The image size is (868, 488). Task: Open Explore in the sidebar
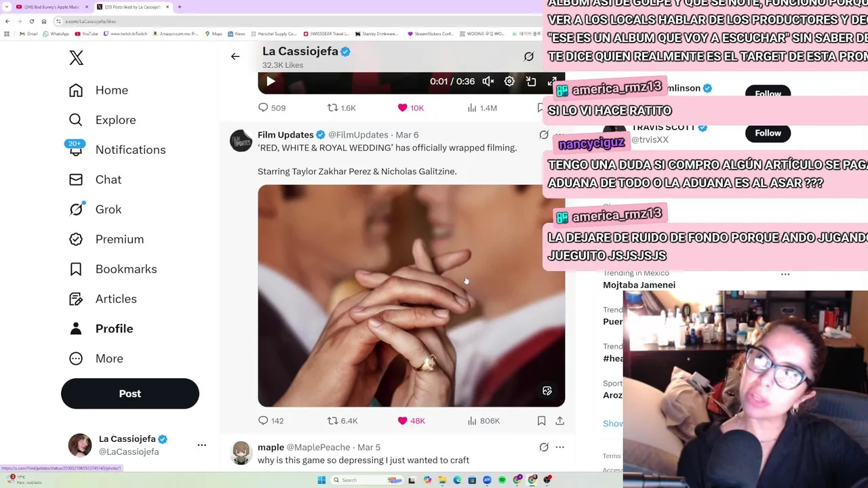coord(102,120)
